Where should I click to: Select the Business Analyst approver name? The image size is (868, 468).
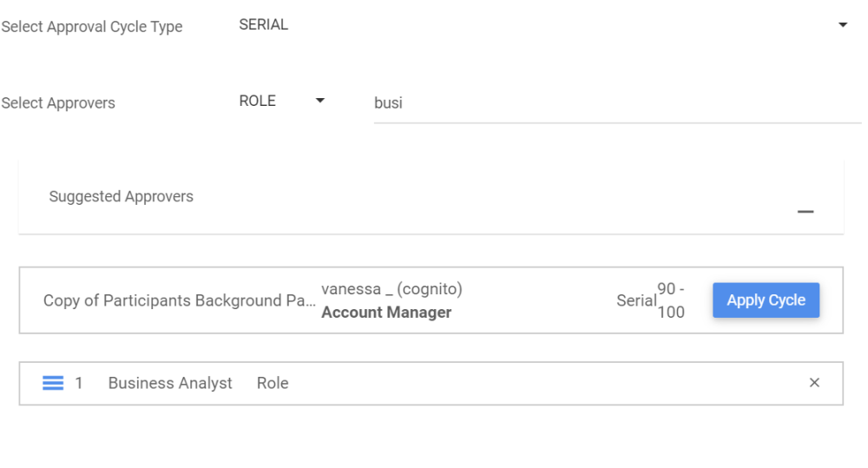point(170,384)
